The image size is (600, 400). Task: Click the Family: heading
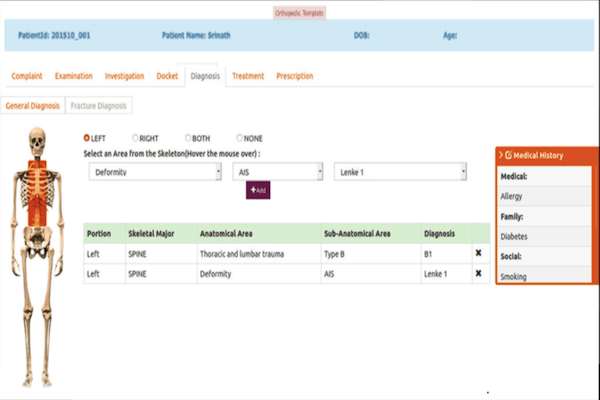pyautogui.click(x=512, y=217)
